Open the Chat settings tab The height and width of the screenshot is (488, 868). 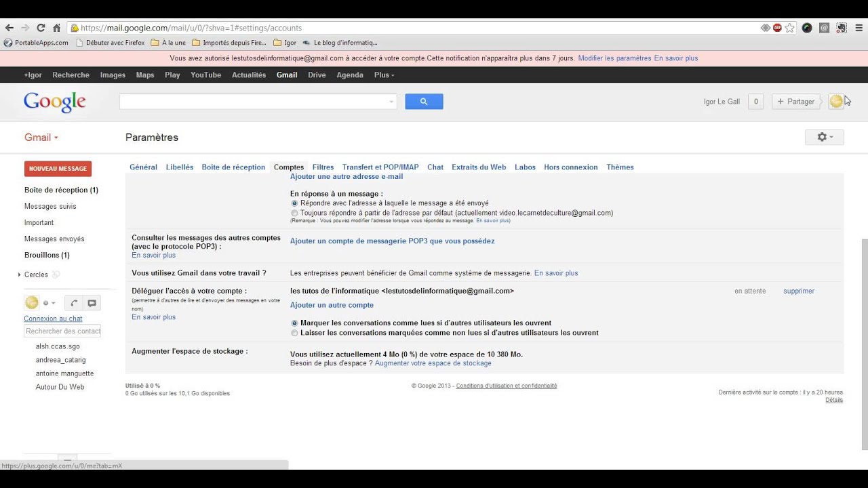coord(435,167)
